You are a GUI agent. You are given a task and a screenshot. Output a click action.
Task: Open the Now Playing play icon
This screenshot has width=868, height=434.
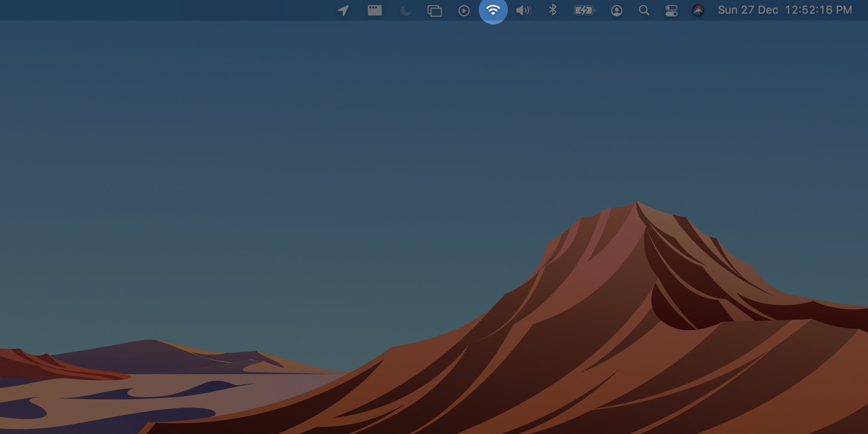pos(464,10)
